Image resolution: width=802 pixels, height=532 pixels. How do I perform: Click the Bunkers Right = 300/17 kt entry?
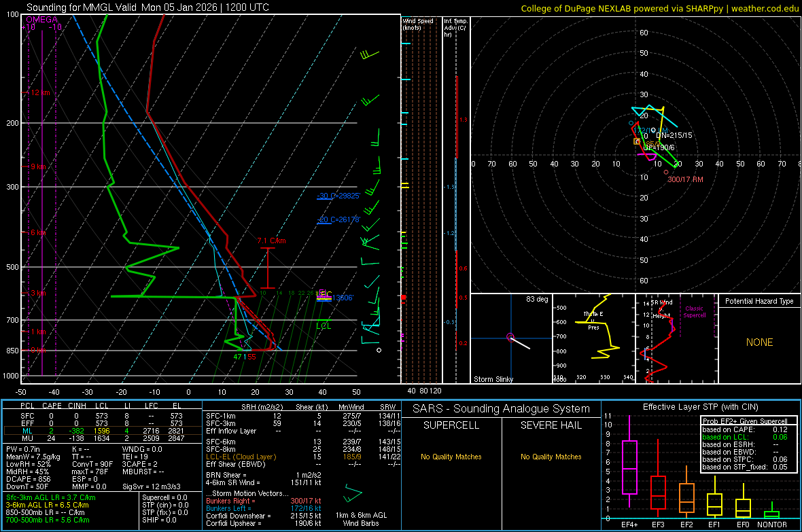(264, 501)
